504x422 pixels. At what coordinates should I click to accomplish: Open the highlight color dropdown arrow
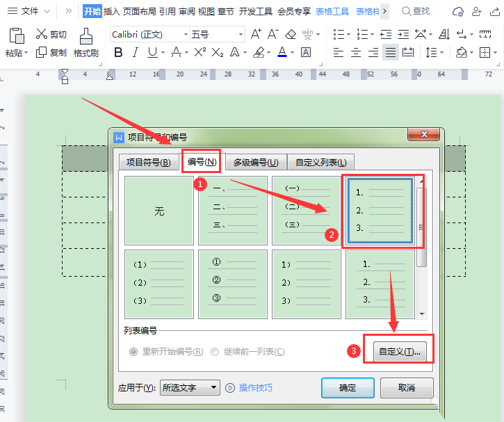point(269,52)
